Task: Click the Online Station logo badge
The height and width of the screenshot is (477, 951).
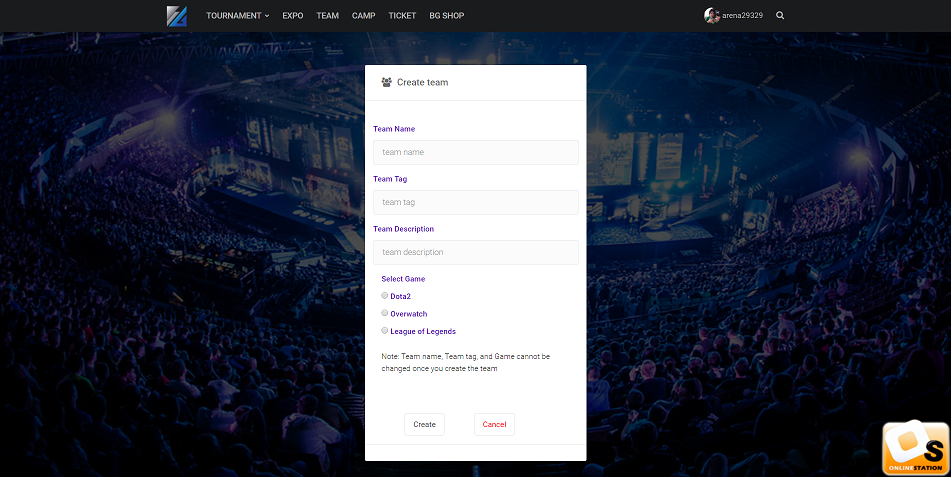Action: pos(916,448)
